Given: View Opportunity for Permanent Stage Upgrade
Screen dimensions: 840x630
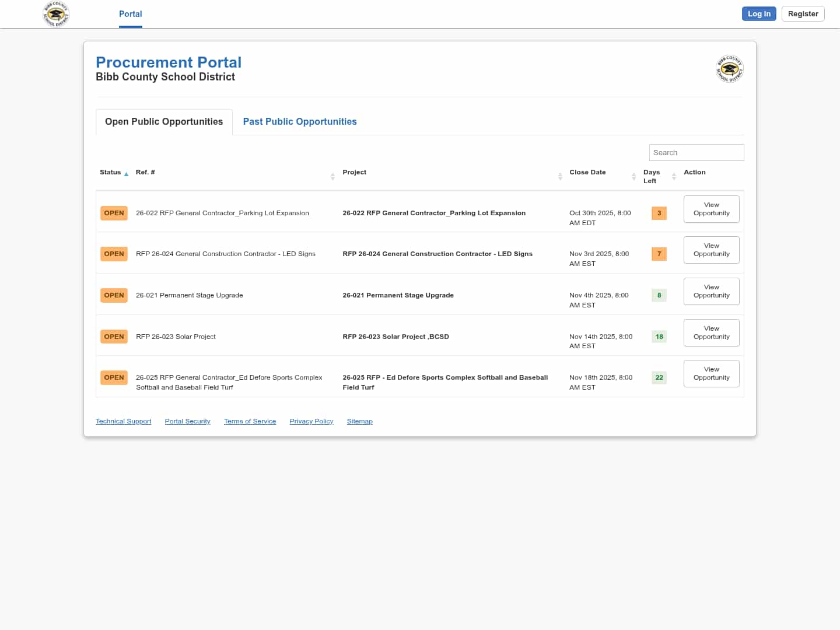Looking at the screenshot, I should [x=711, y=292].
